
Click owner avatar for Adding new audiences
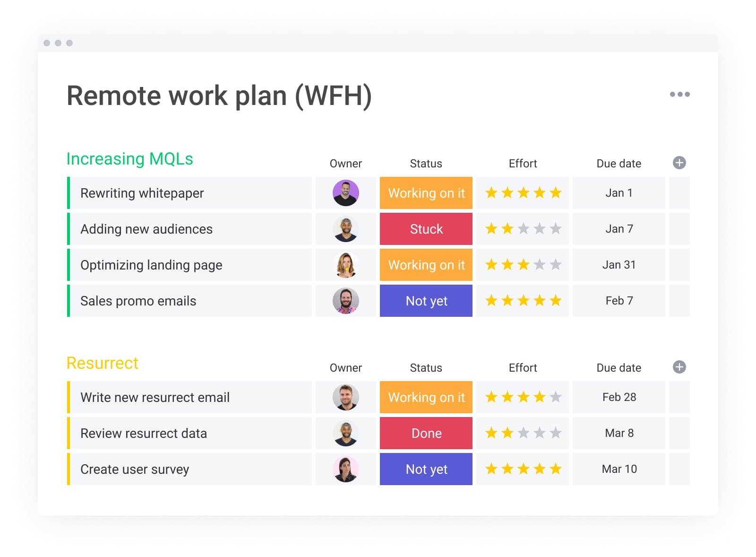pos(346,229)
